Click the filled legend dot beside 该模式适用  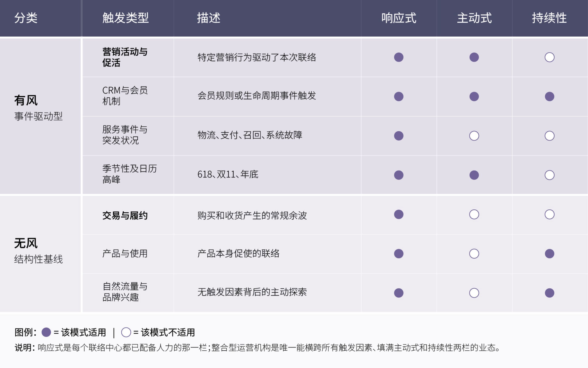(46, 332)
